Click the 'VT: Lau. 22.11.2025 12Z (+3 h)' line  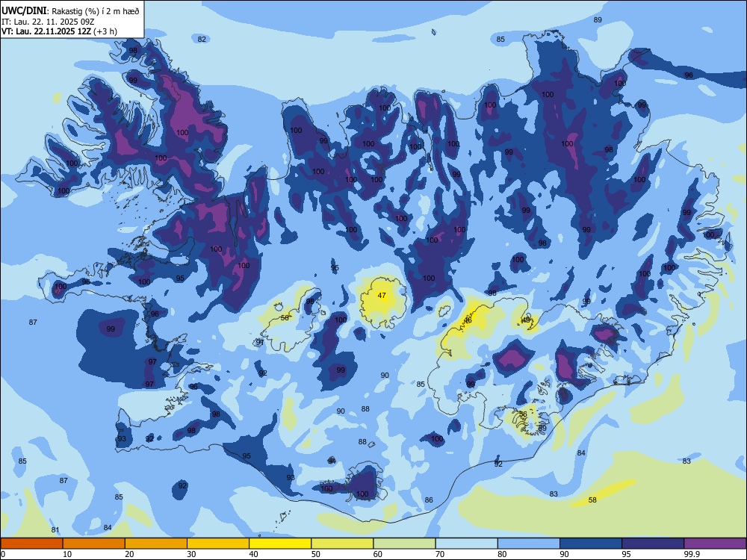click(x=59, y=31)
